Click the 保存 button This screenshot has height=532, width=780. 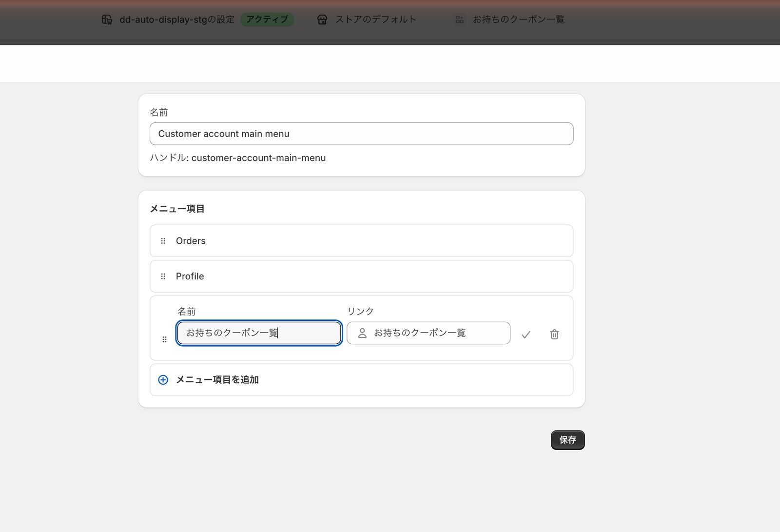(x=568, y=440)
